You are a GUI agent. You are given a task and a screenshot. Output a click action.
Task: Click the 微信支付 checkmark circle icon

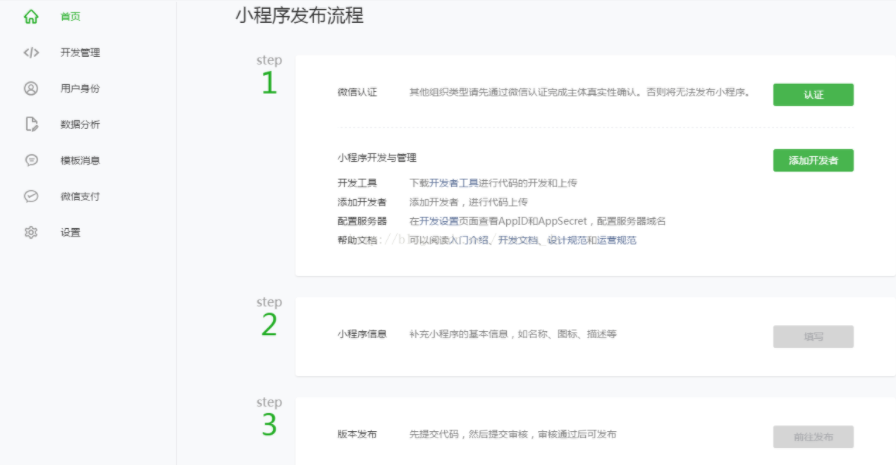point(31,196)
